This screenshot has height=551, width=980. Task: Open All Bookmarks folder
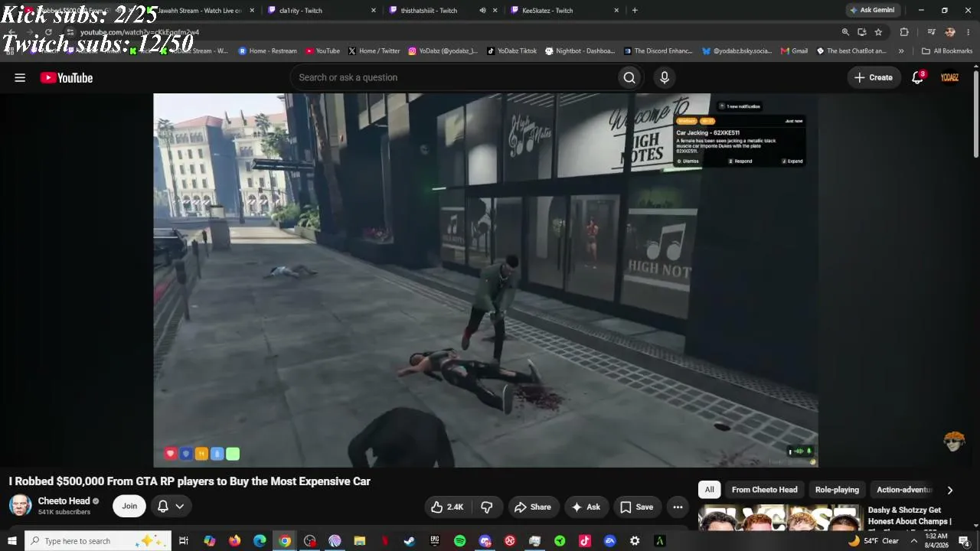(x=947, y=51)
